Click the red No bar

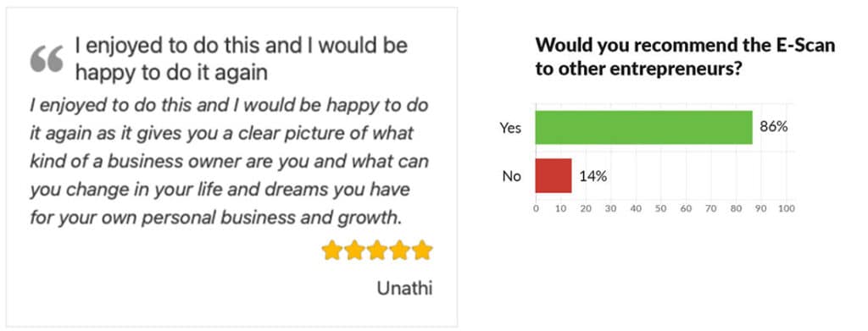[x=553, y=176]
